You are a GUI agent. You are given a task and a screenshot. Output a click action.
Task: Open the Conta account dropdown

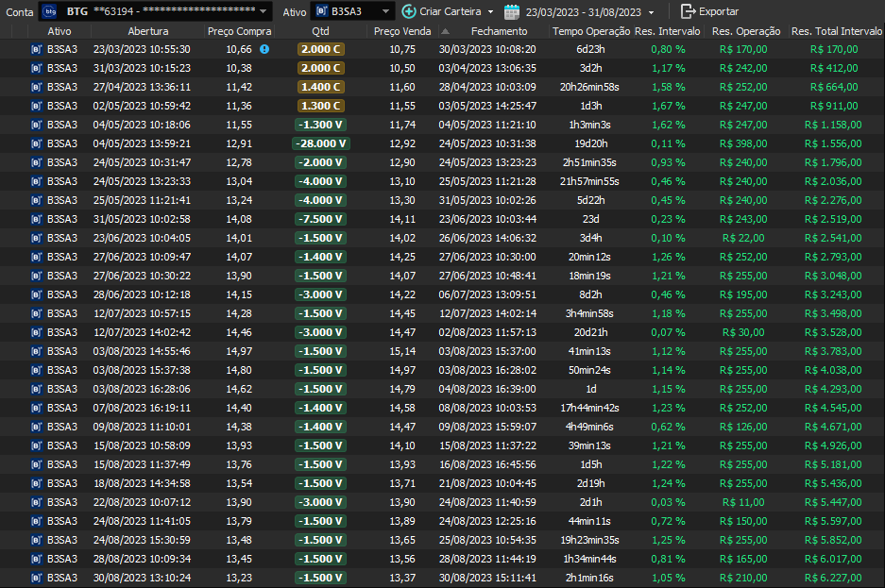click(x=263, y=11)
